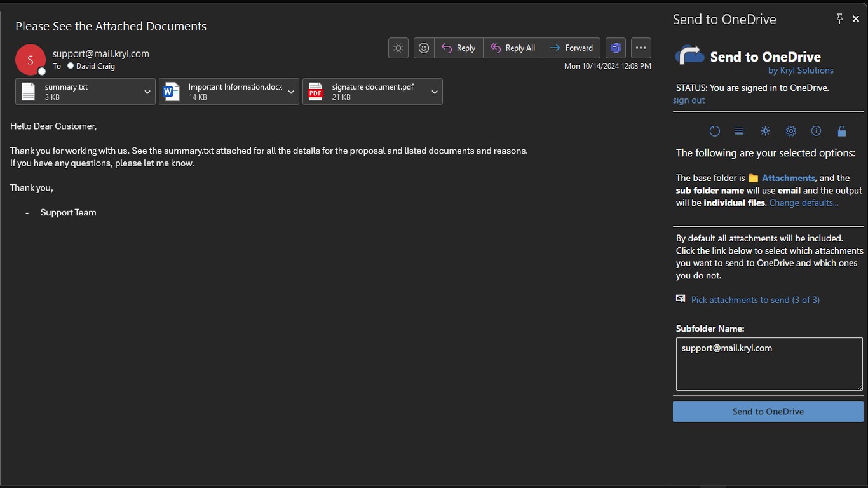The width and height of the screenshot is (868, 488).
Task: Click the sender avatar for support@mail.kryl.com
Action: coord(31,60)
